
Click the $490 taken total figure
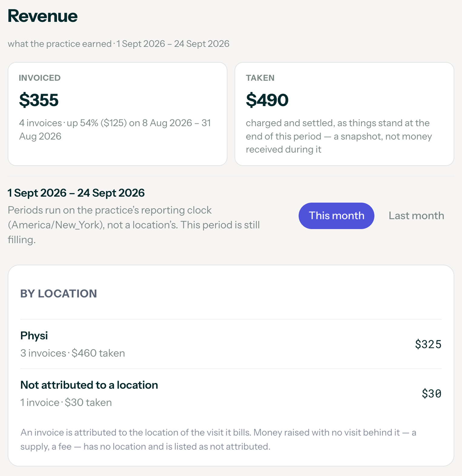267,100
